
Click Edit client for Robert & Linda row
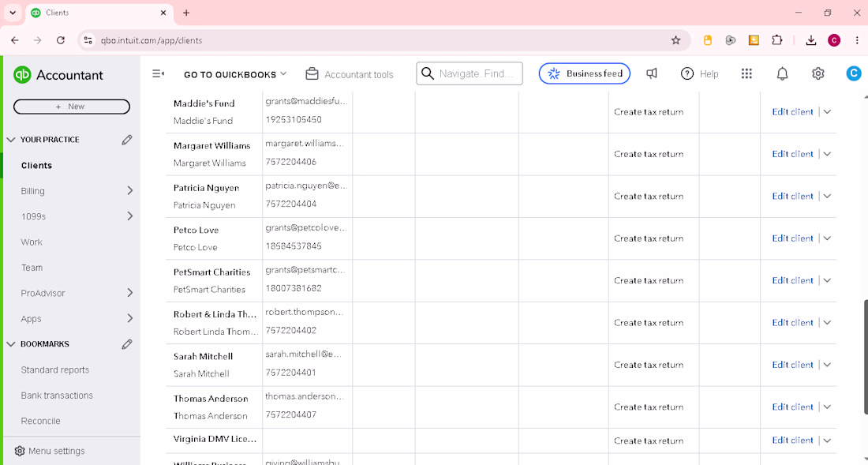[x=793, y=322]
